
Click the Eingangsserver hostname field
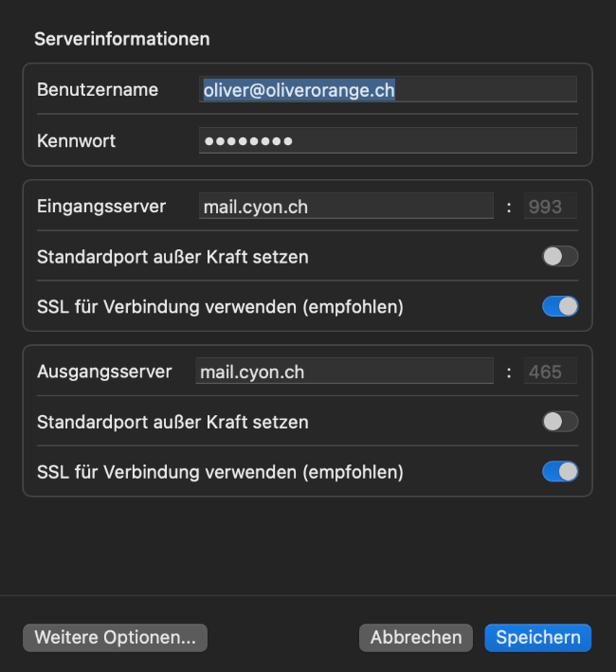coord(346,207)
